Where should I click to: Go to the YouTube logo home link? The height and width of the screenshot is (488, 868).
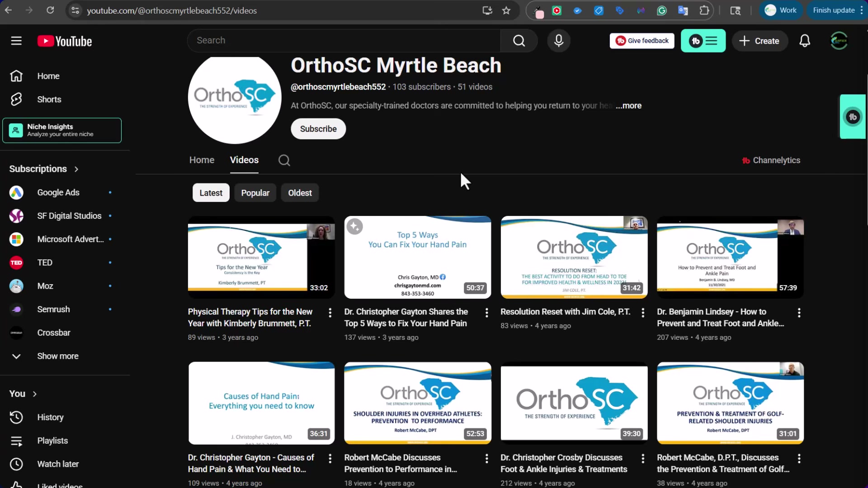point(65,41)
